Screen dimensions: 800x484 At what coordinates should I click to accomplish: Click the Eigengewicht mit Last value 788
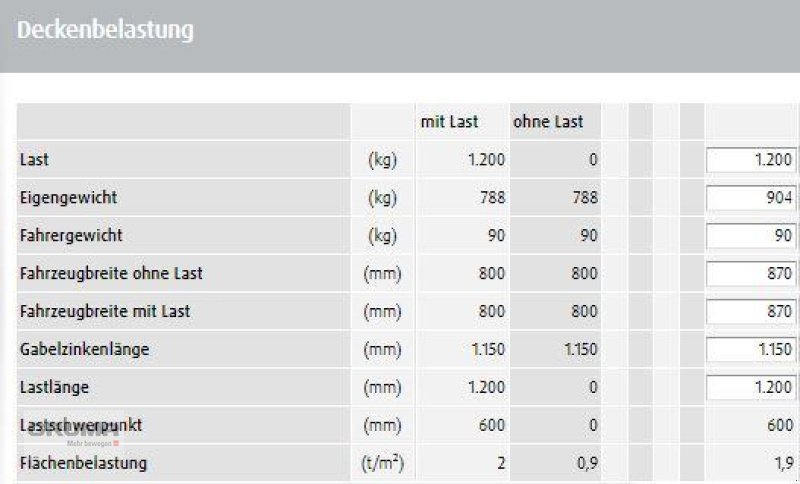coord(492,198)
